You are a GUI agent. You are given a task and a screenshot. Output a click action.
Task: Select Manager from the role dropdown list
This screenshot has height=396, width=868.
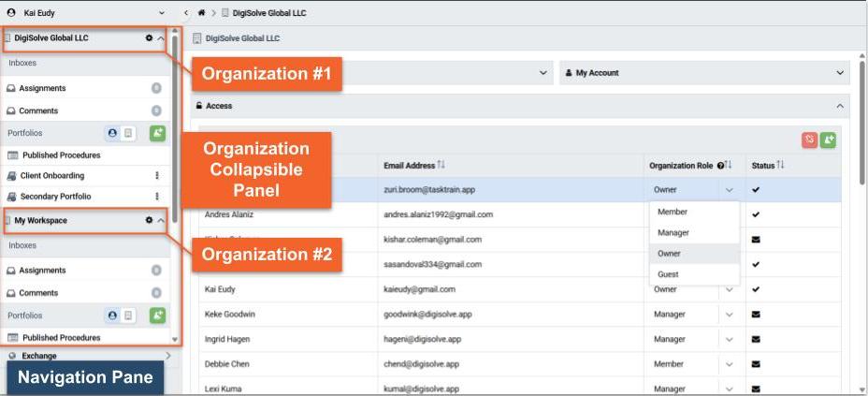pyautogui.click(x=673, y=232)
